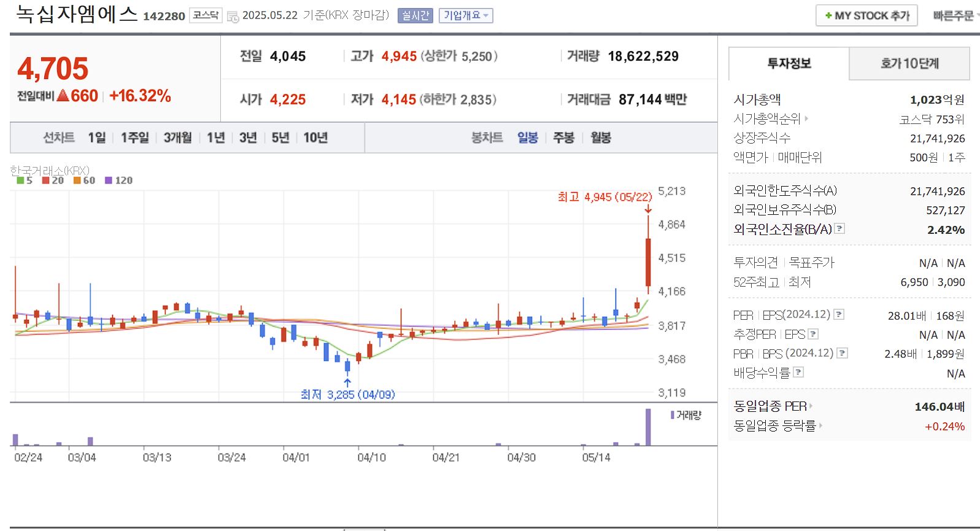Image resolution: width=980 pixels, height=531 pixels.
Task: Click the 동일업종 PER value 146.04배
Action: (939, 406)
